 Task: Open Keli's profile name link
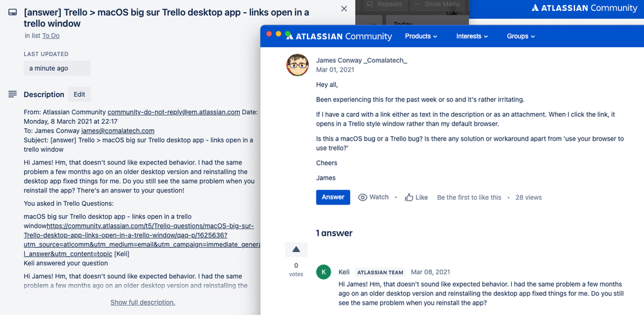(344, 272)
